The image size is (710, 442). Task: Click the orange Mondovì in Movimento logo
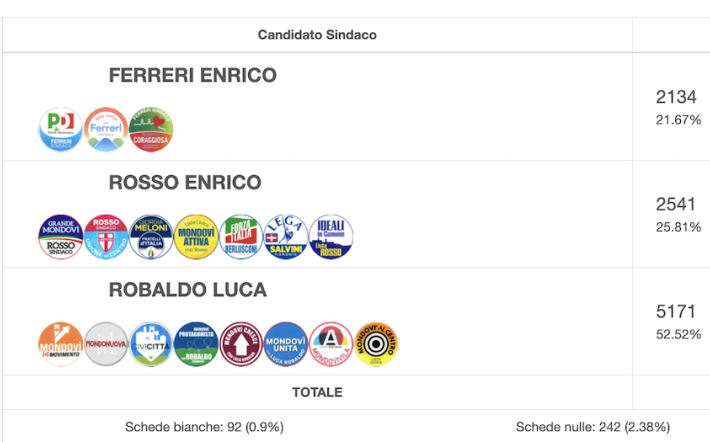click(x=61, y=344)
